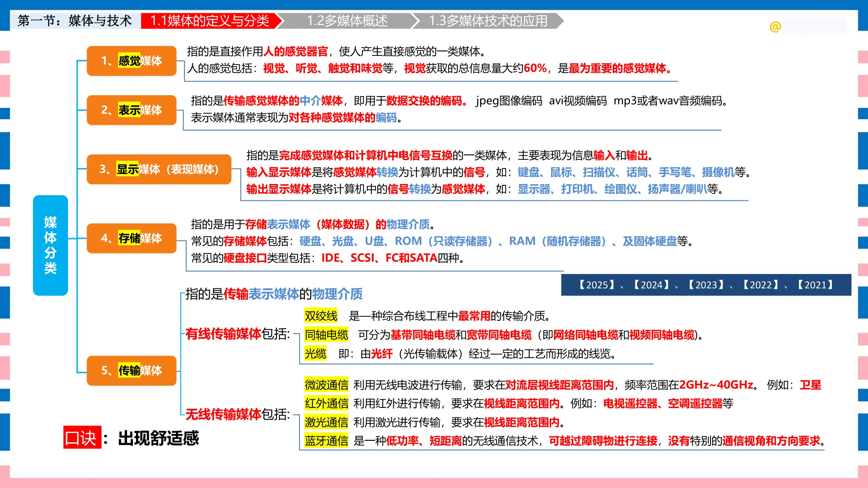This screenshot has height=488, width=868.
Task: Select the 4、存储媒体 node
Action: pyautogui.click(x=132, y=238)
